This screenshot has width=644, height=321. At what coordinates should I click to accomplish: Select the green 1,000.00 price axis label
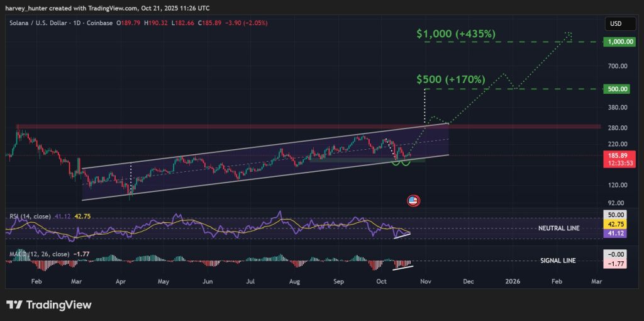[616, 42]
